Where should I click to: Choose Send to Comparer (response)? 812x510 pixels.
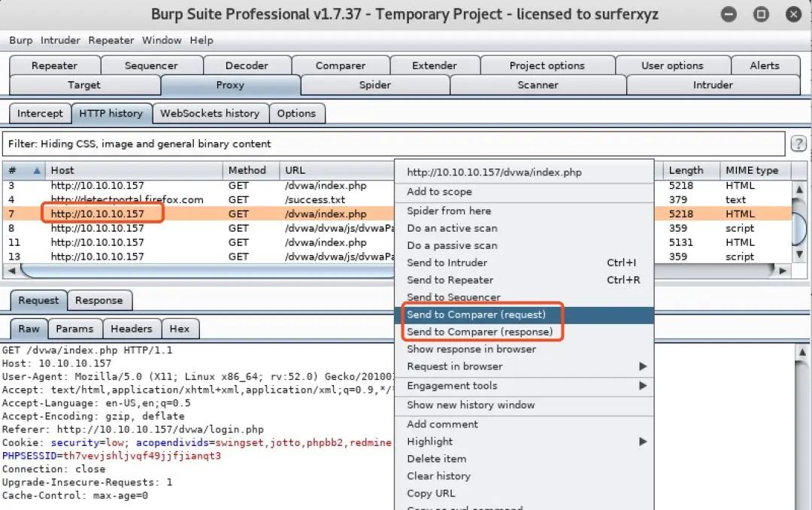coord(524,332)
